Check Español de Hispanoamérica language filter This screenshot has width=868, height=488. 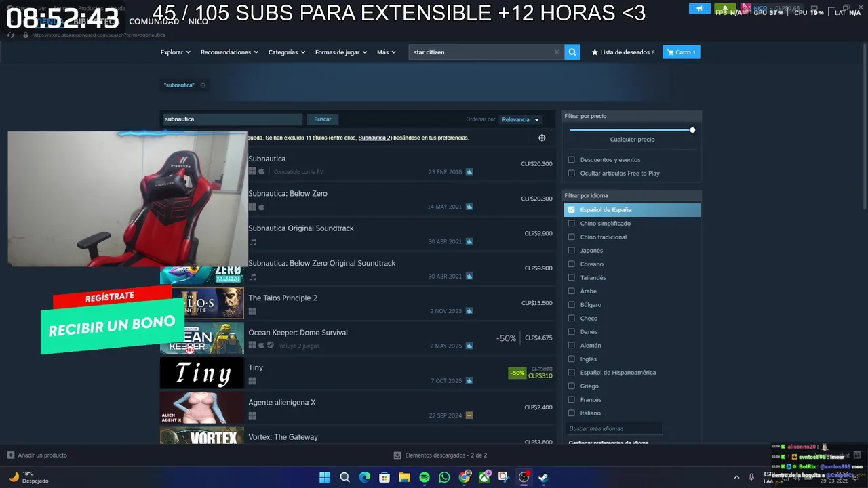pyautogui.click(x=571, y=372)
